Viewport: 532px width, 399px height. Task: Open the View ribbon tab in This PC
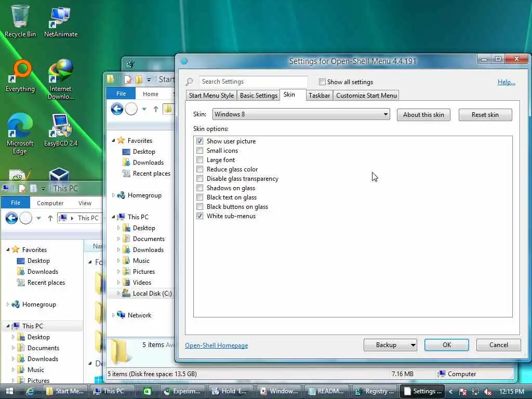pos(85,203)
